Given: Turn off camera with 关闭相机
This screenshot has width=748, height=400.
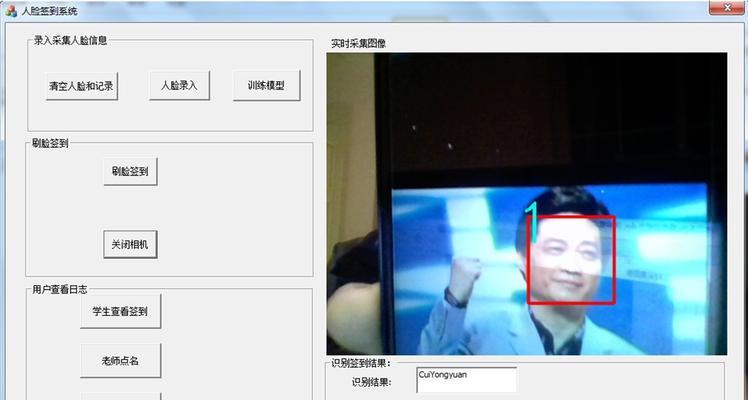Looking at the screenshot, I should point(130,245).
